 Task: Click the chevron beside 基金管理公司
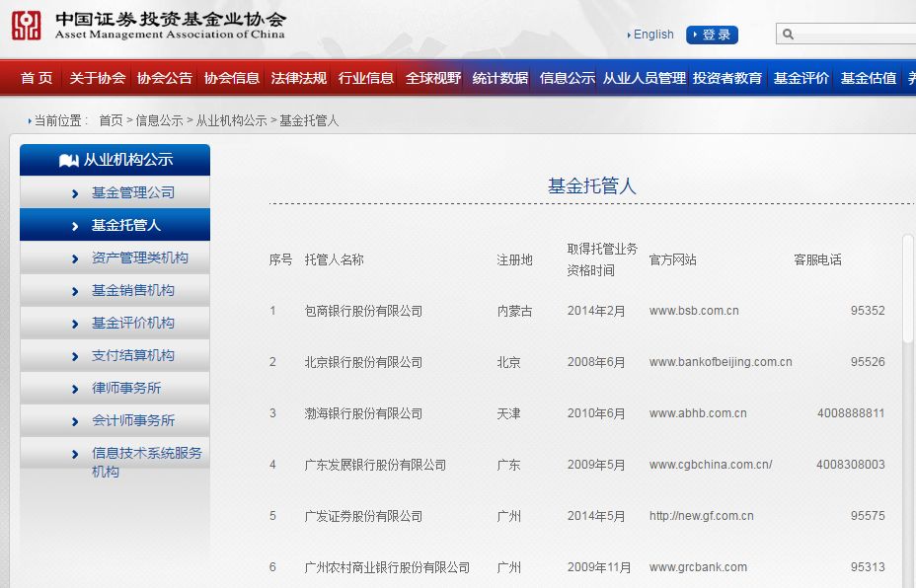click(x=75, y=193)
